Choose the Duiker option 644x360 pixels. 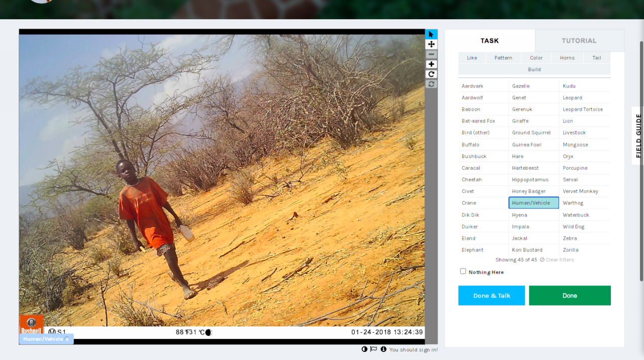[x=484, y=227]
